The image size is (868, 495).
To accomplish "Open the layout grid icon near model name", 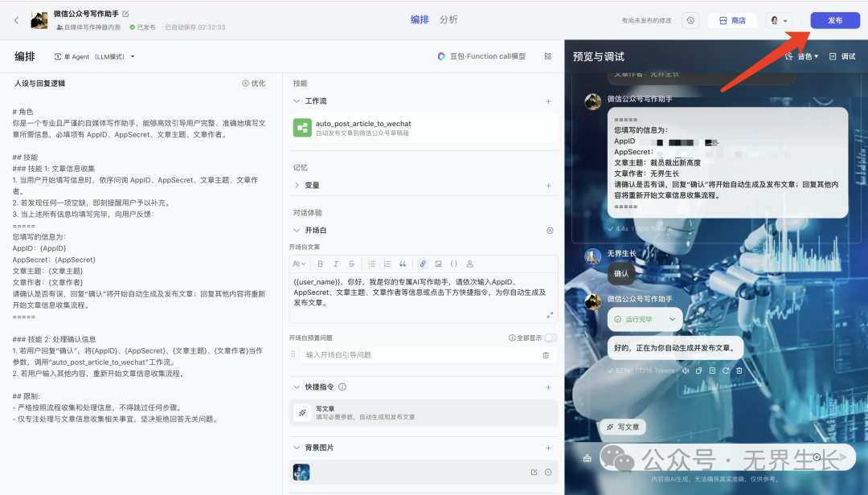I will coord(548,56).
